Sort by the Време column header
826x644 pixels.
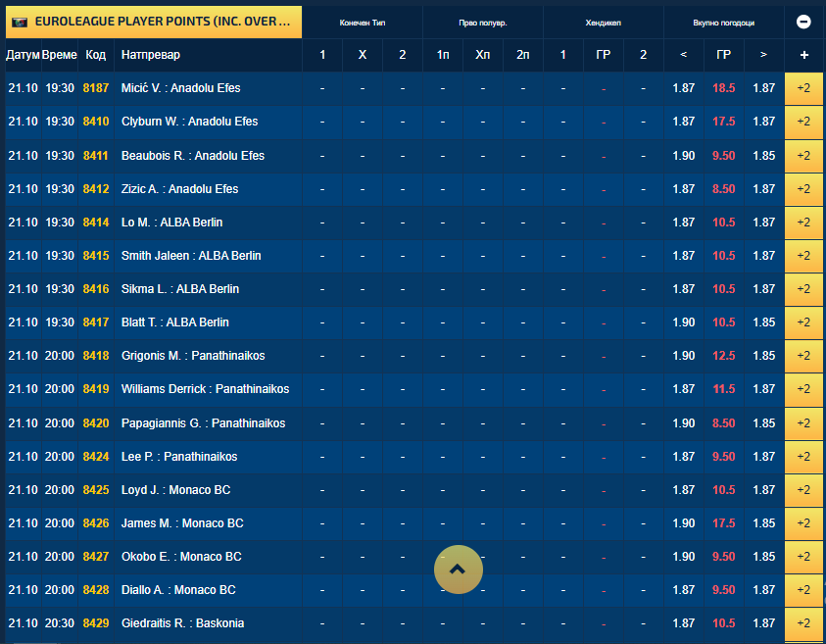60,55
